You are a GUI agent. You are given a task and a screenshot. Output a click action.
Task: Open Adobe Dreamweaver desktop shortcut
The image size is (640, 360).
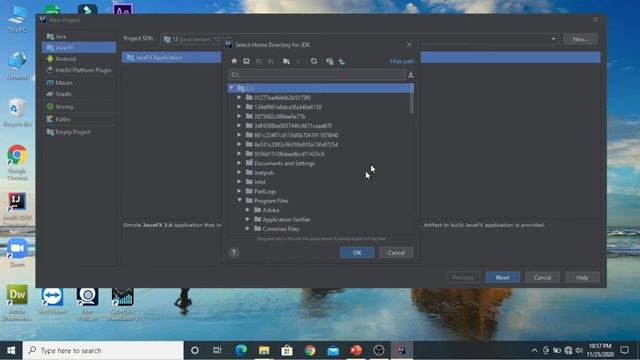17,302
